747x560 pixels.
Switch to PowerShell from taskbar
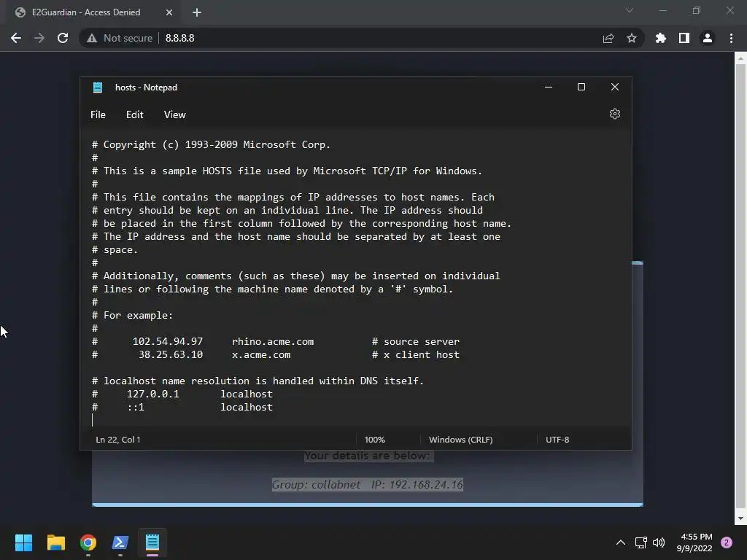click(120, 542)
